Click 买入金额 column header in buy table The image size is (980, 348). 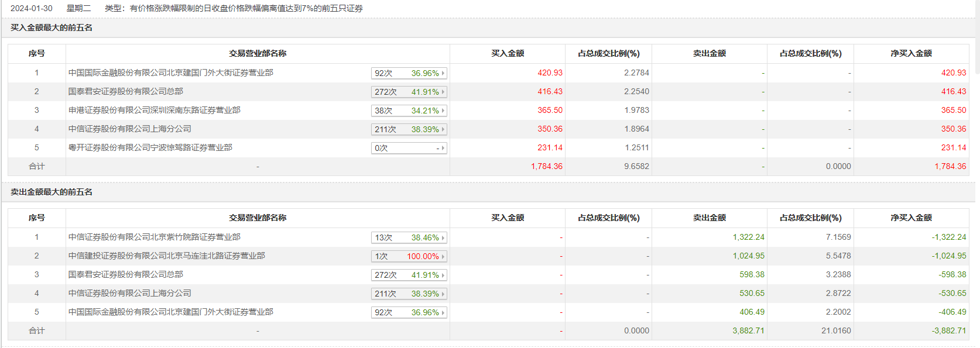[x=507, y=53]
